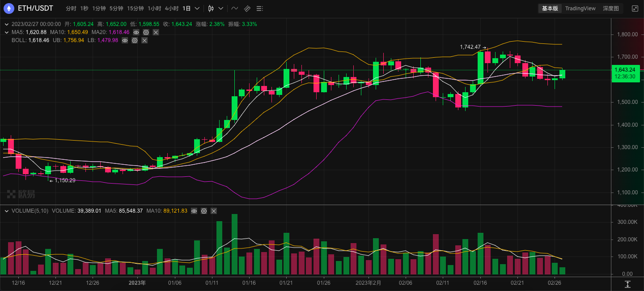This screenshot has width=644, height=291.
Task: Open the candlestick chart type selector icon
Action: tap(211, 9)
